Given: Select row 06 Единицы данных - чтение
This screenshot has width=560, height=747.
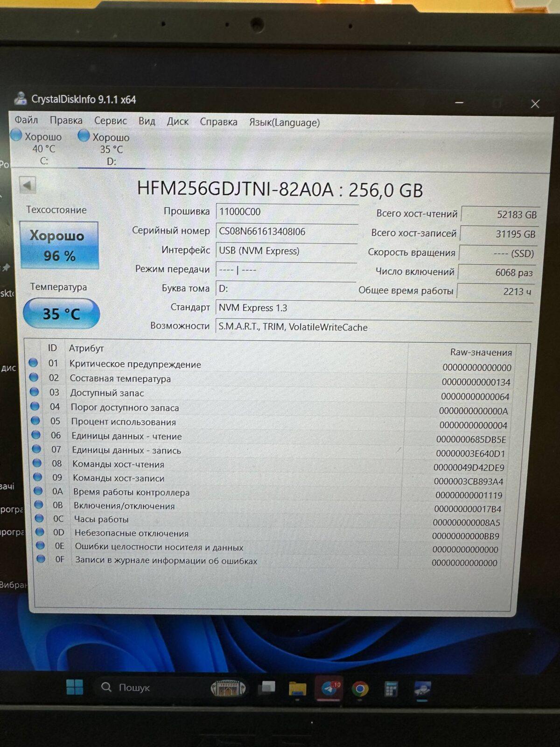Looking at the screenshot, I should [271, 437].
